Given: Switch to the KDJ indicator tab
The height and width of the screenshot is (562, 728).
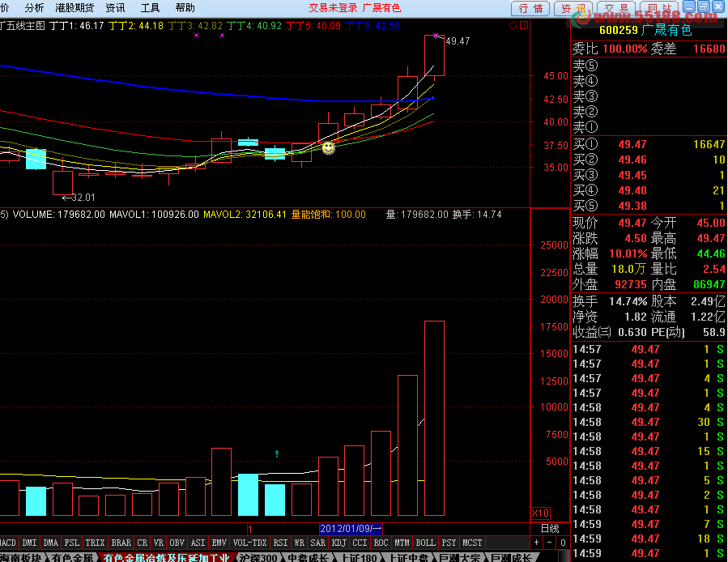Looking at the screenshot, I should point(339,543).
